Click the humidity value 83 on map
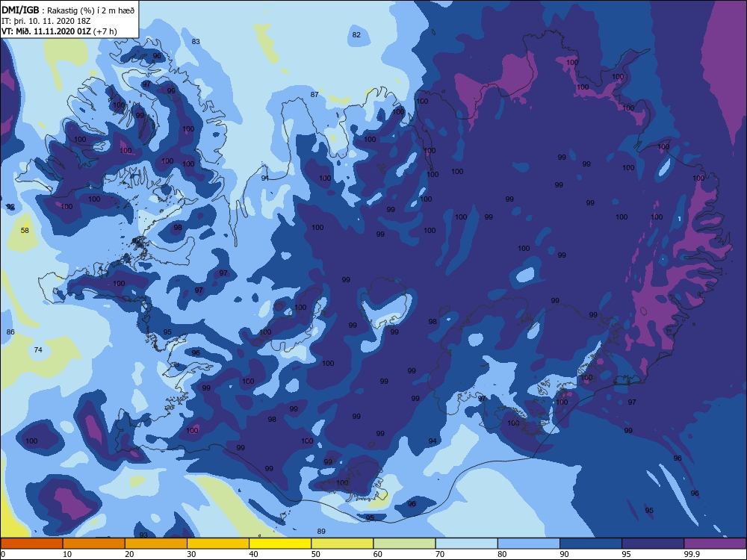The width and height of the screenshot is (747, 560). click(x=196, y=41)
